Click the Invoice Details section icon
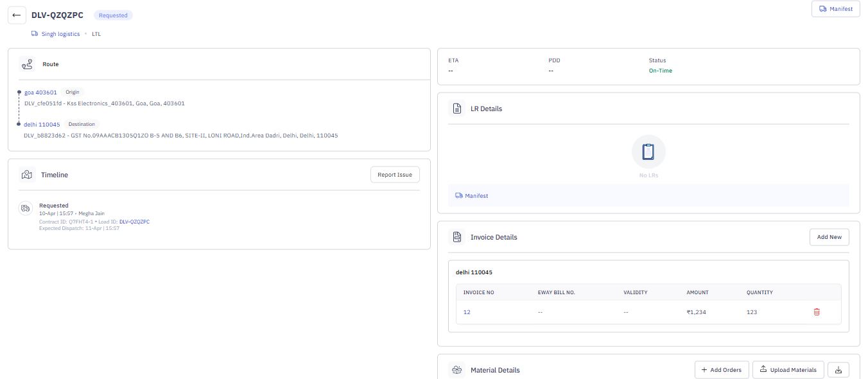This screenshot has height=379, width=868. pos(456,237)
